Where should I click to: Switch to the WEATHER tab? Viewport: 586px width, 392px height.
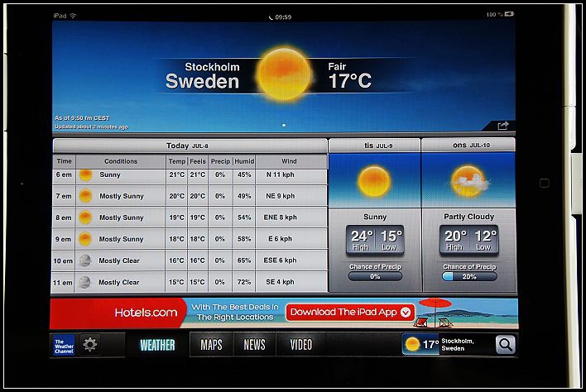[x=157, y=345]
